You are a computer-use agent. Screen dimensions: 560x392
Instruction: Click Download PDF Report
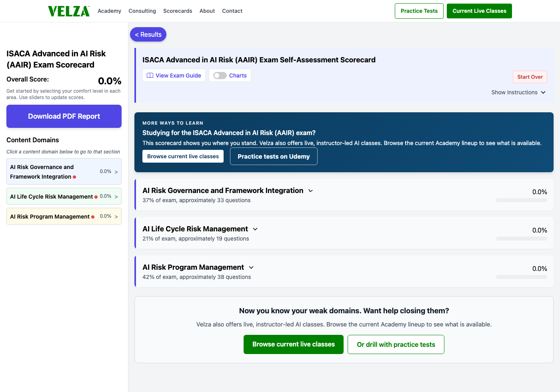64,116
